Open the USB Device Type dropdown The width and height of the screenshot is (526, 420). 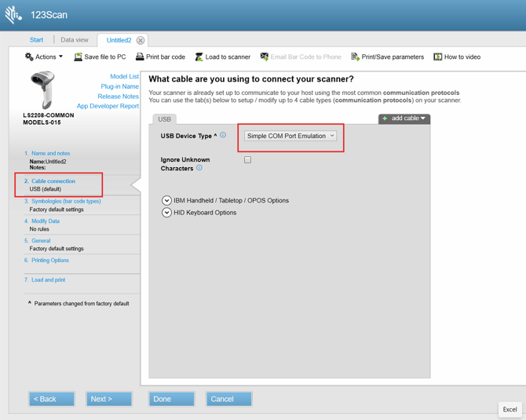(290, 136)
